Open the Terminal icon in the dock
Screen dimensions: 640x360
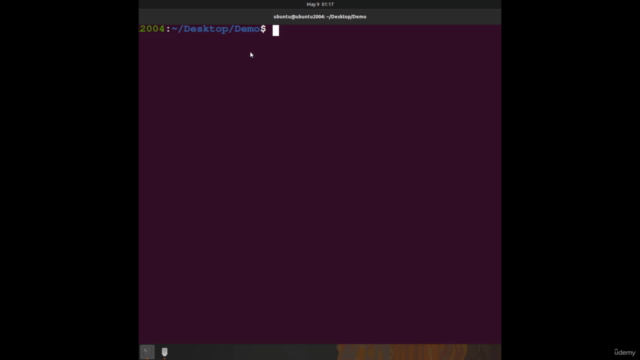147,352
